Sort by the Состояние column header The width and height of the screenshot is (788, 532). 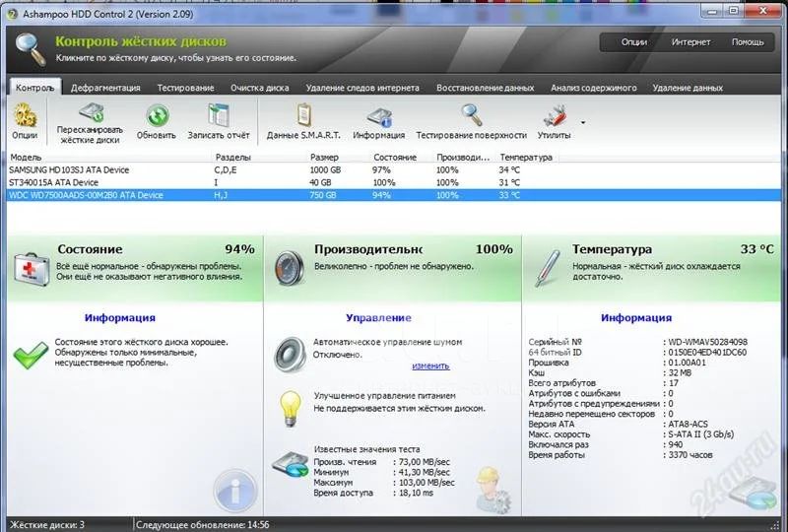point(395,158)
